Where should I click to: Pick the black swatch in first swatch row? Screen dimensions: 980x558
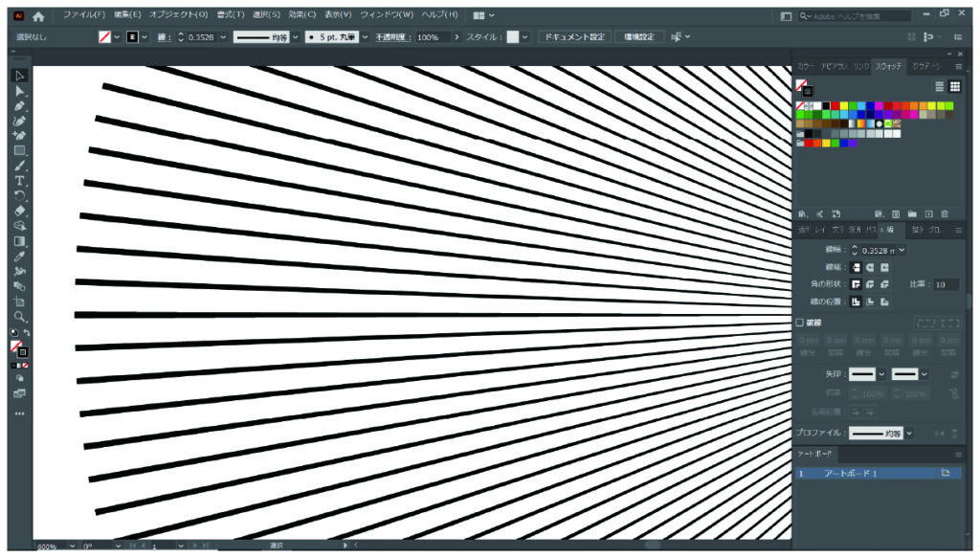(x=826, y=105)
